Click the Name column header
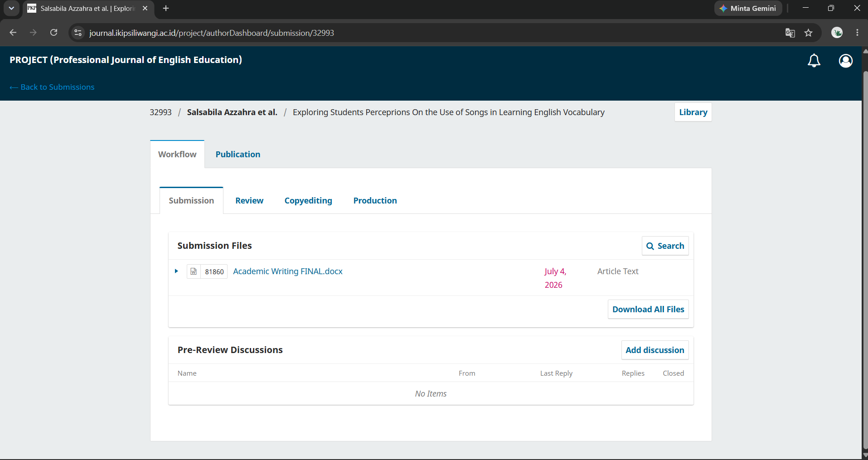This screenshot has height=460, width=868. (x=187, y=373)
